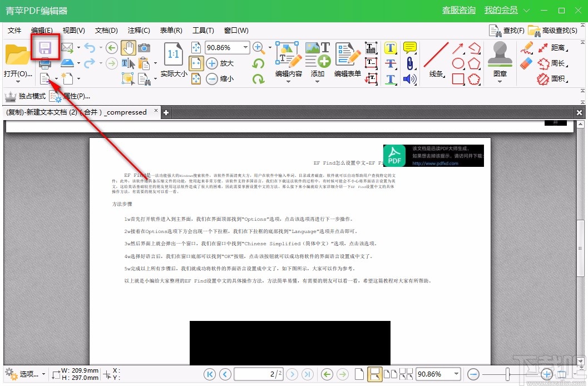Select the underline text tool
Image resolution: width=588 pixels, height=386 pixels.
click(391, 78)
